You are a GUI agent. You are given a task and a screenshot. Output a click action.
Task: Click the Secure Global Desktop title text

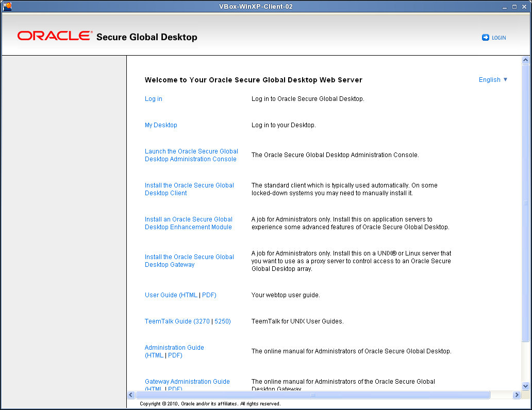[146, 37]
